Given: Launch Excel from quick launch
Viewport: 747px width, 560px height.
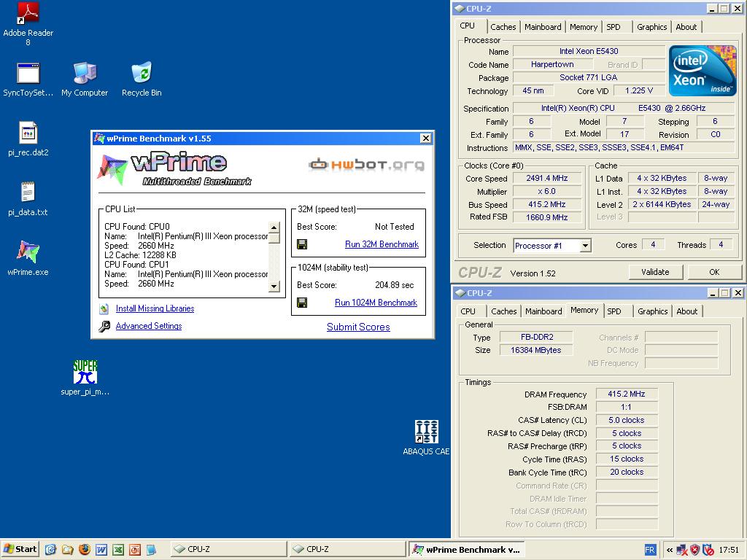Looking at the screenshot, I should click(x=118, y=550).
